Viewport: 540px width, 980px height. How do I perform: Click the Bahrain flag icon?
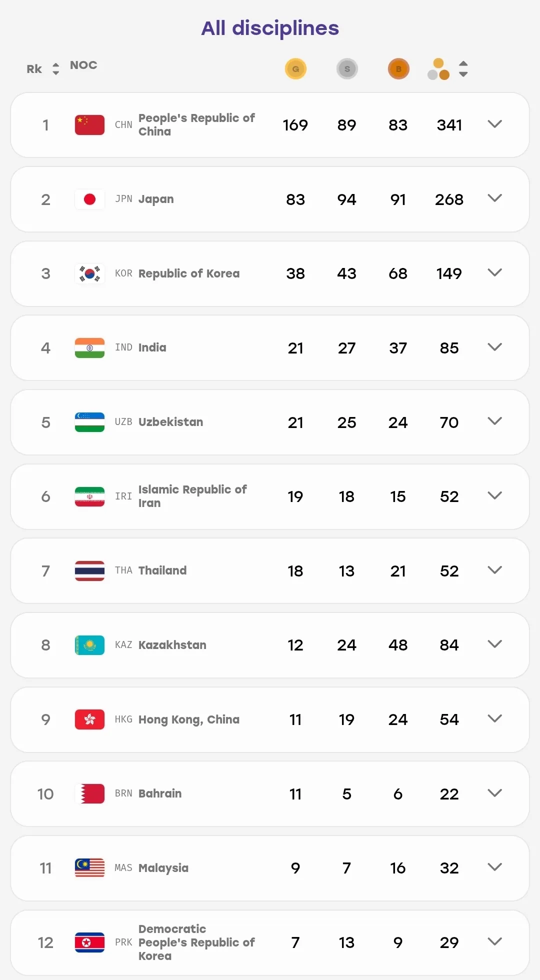pyautogui.click(x=89, y=793)
